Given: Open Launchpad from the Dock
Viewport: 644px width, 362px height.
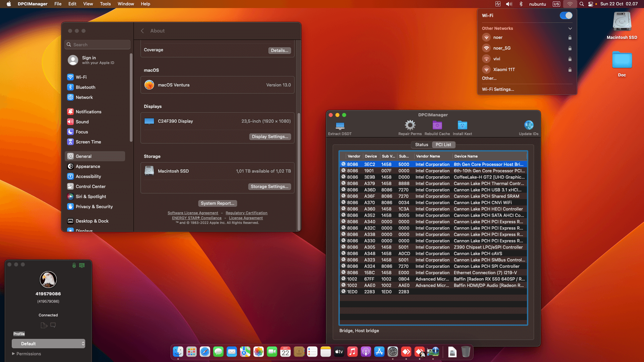Looking at the screenshot, I should (192, 352).
